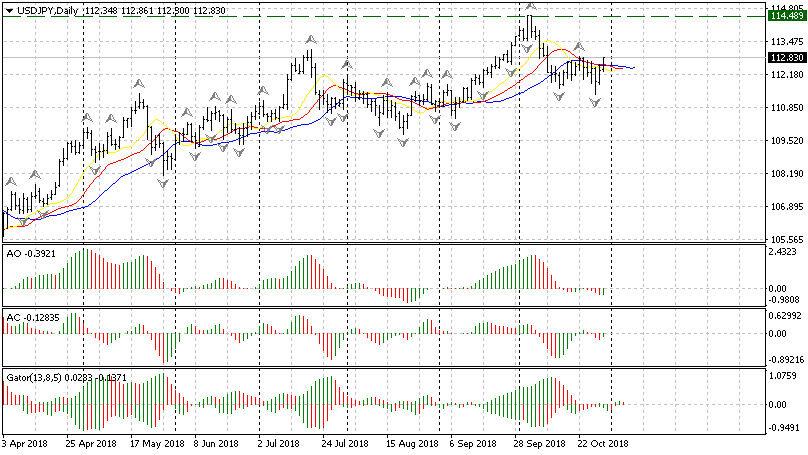The height and width of the screenshot is (455, 808).
Task: Open the chart menu triangle beside USDJPY
Action: coord(8,9)
